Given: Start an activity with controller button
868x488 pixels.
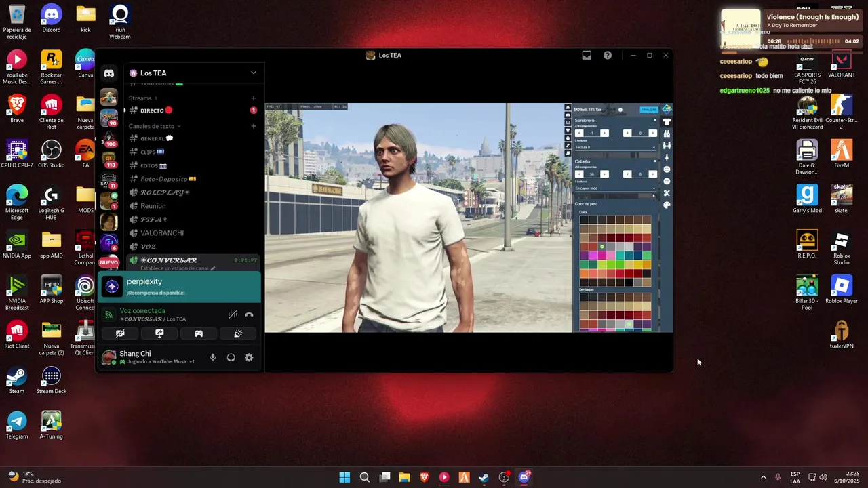Looking at the screenshot, I should [199, 333].
